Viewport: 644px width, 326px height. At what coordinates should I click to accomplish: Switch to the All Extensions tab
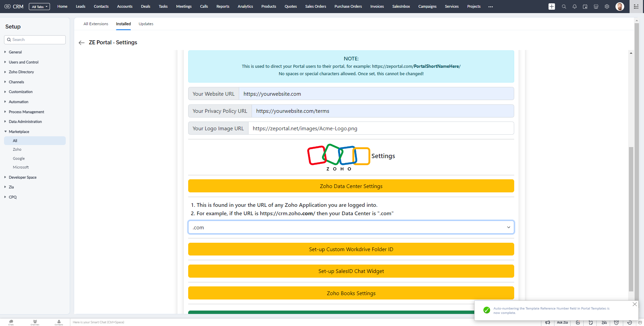pyautogui.click(x=96, y=24)
